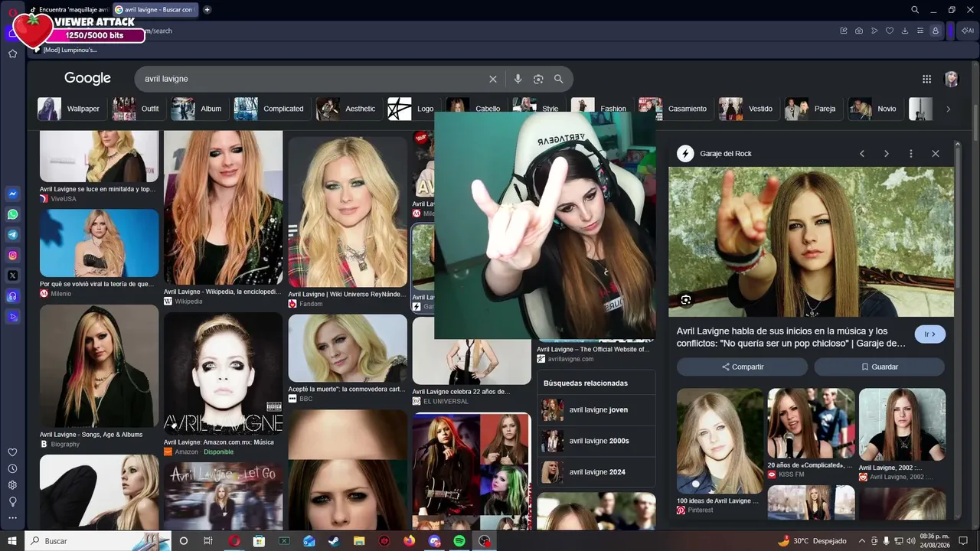Viewport: 980px width, 551px height.
Task: Open Spotify from the taskbar
Action: 459,541
